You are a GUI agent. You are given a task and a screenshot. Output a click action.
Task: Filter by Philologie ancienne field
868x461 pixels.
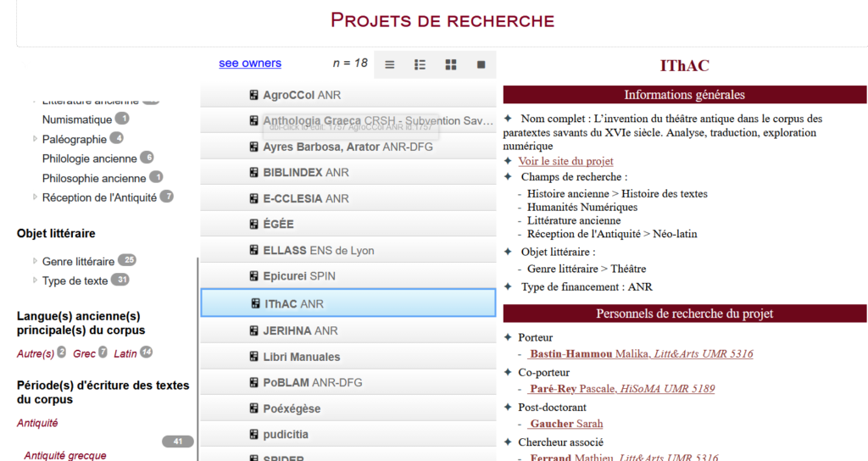point(89,158)
